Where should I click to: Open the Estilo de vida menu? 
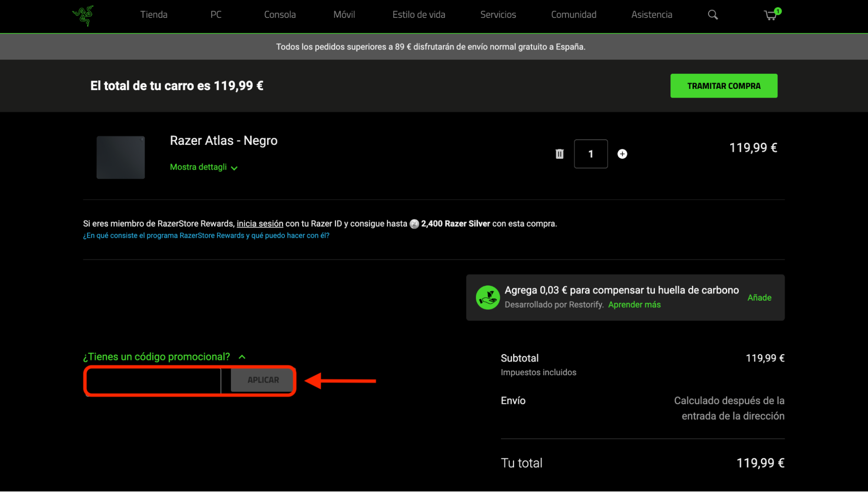[x=419, y=15]
